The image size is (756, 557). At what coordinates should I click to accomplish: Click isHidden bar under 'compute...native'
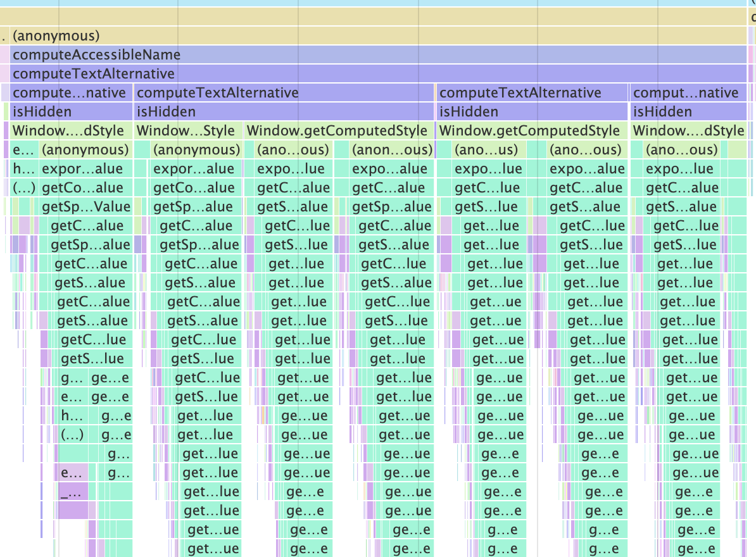[71, 112]
